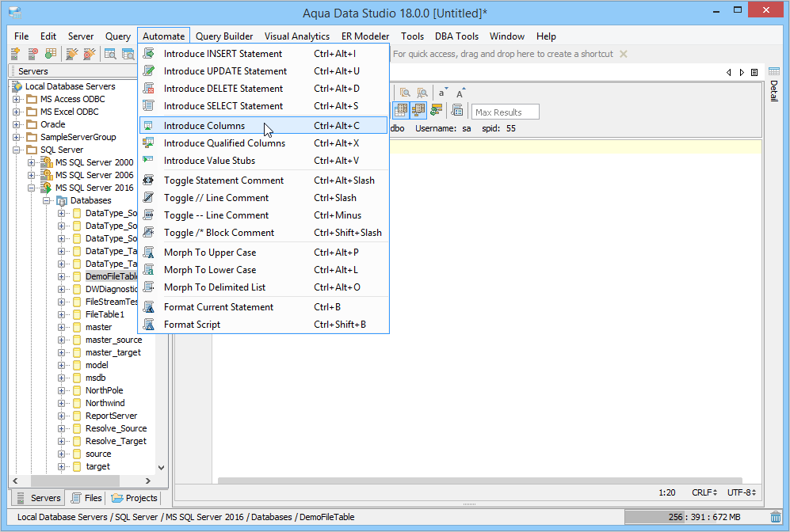Switch to the Files tab
This screenshot has width=790, height=532.
click(x=86, y=498)
